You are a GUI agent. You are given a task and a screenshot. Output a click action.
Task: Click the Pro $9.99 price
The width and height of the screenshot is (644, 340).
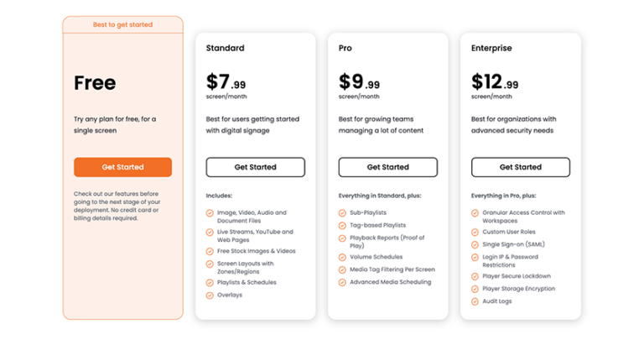359,82
